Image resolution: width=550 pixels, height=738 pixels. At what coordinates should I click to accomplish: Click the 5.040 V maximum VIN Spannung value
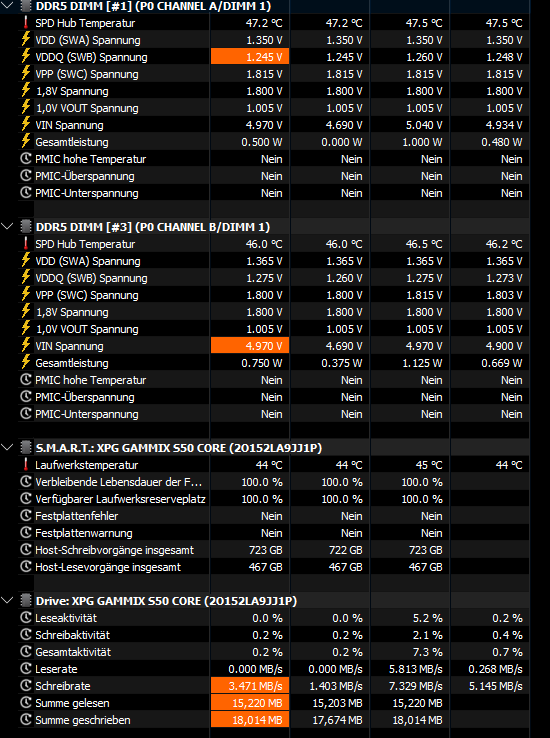point(424,125)
